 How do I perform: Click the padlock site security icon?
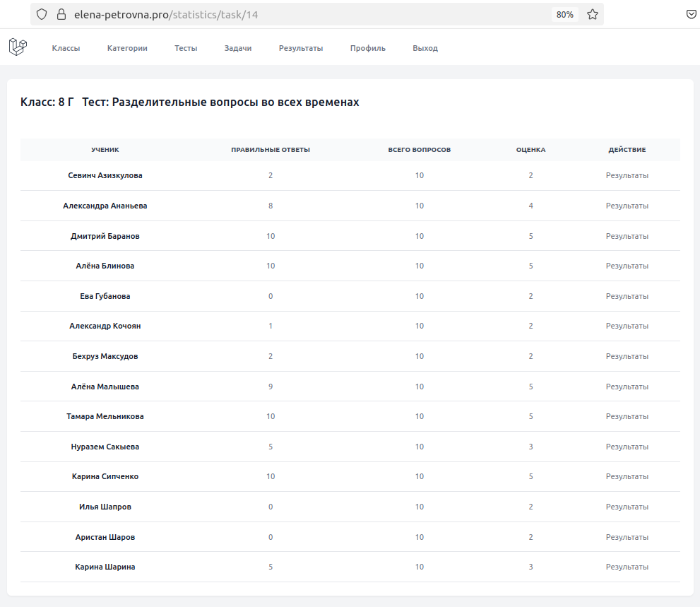[x=61, y=15]
